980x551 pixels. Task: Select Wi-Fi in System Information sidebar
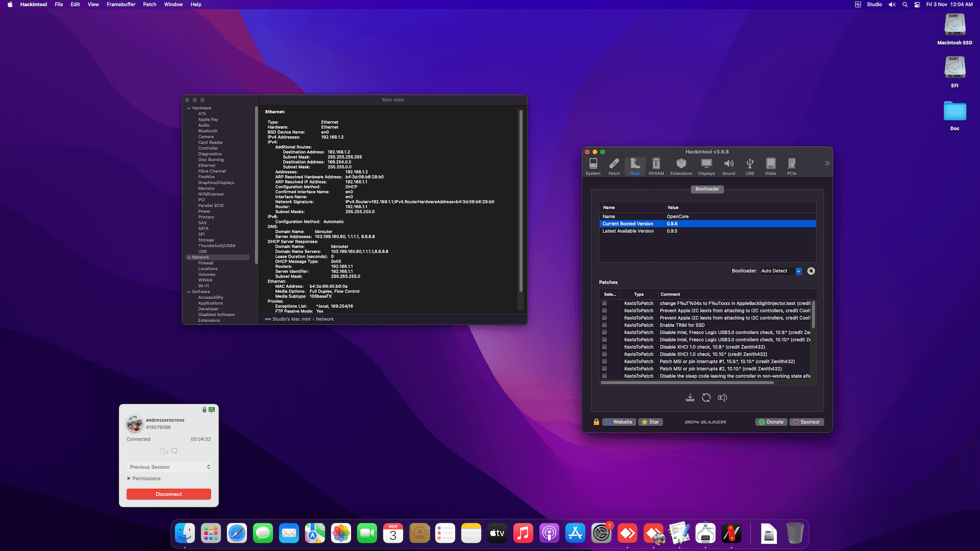[204, 286]
